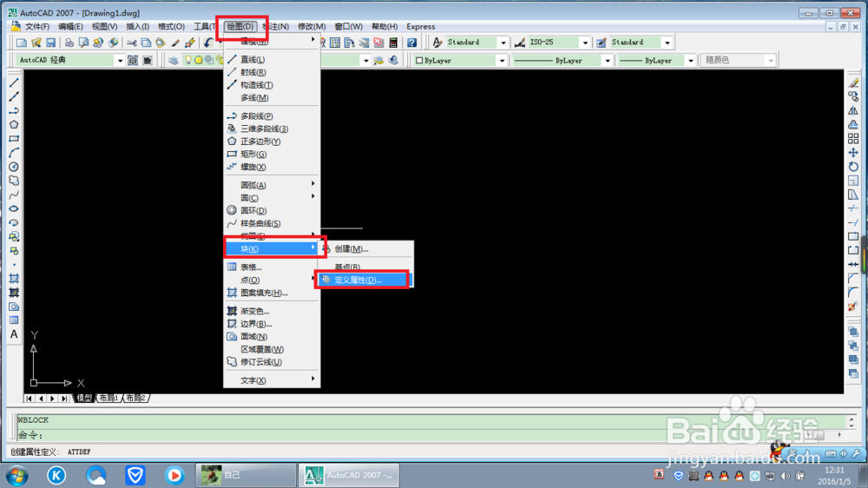Open the layer list dropdown arrow
Viewport: 868px width, 488px height.
click(x=365, y=61)
